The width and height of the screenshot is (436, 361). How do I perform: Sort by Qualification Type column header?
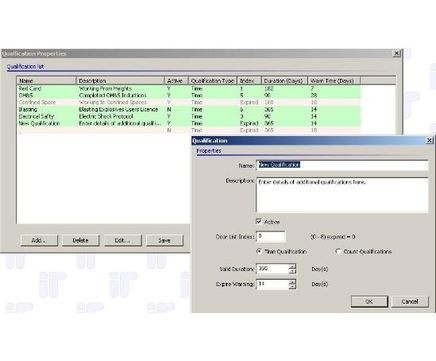click(212, 81)
